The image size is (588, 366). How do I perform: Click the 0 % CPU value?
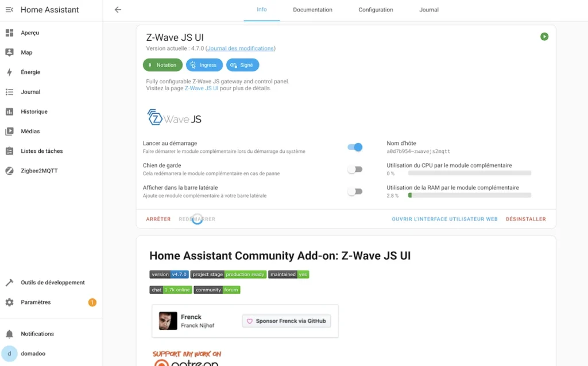click(390, 174)
